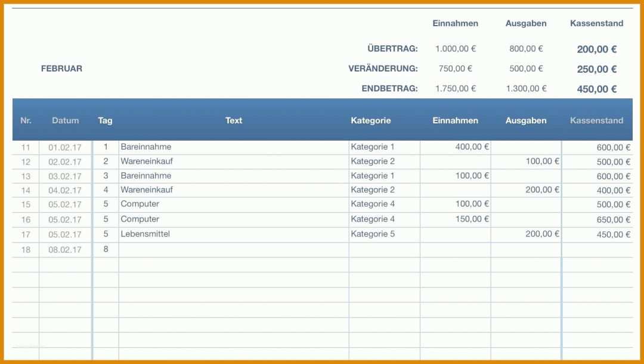Select the Text column header
This screenshot has width=644, height=364.
(234, 120)
